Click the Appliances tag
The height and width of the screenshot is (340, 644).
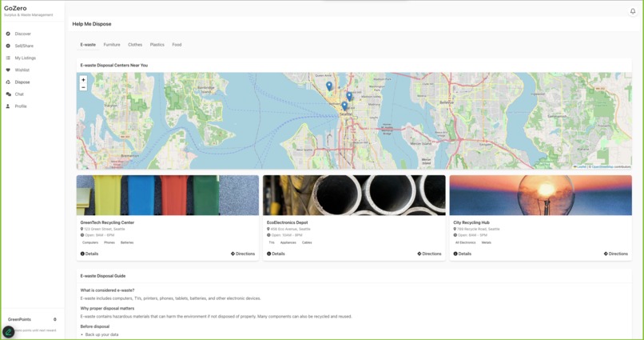[x=288, y=242]
